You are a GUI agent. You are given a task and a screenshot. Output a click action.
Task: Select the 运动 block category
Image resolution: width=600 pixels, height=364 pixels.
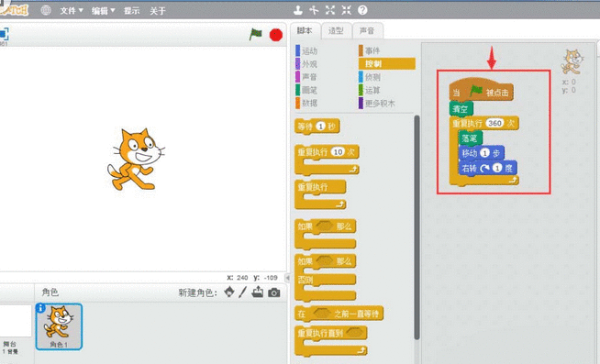pos(306,50)
